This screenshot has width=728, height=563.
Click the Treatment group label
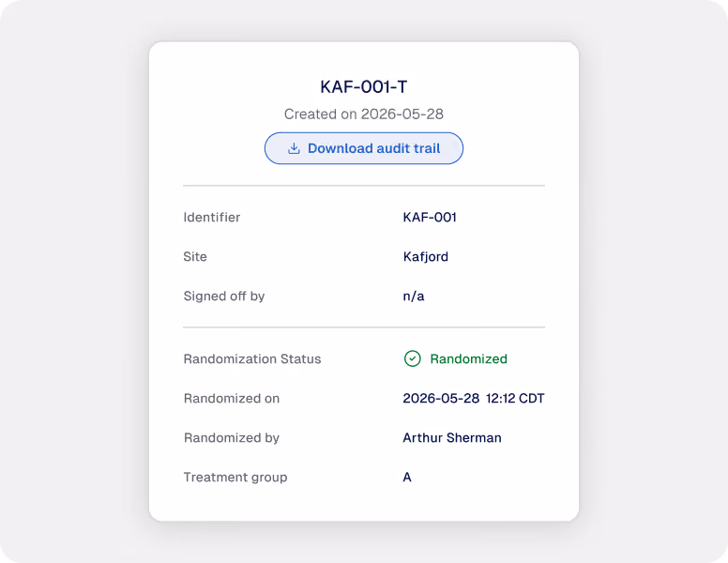coord(235,478)
